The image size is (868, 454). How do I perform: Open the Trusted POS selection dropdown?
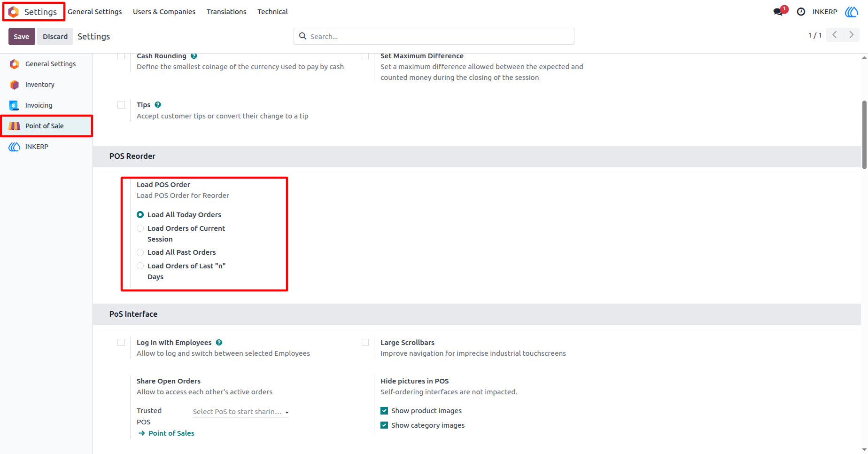tap(240, 412)
